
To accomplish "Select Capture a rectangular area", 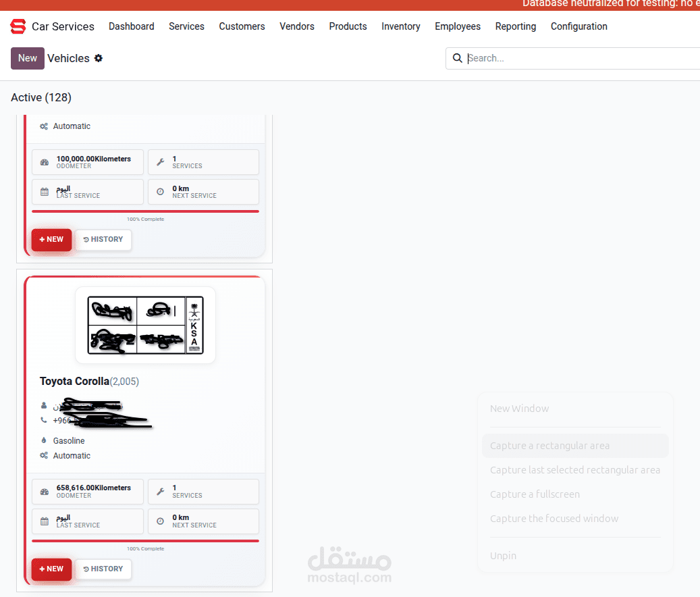I will (575, 446).
